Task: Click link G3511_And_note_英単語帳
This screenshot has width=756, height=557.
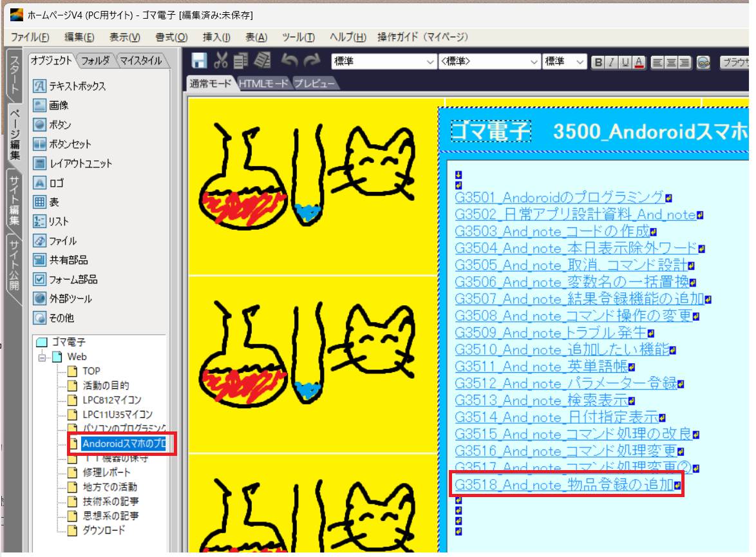Action: (541, 366)
